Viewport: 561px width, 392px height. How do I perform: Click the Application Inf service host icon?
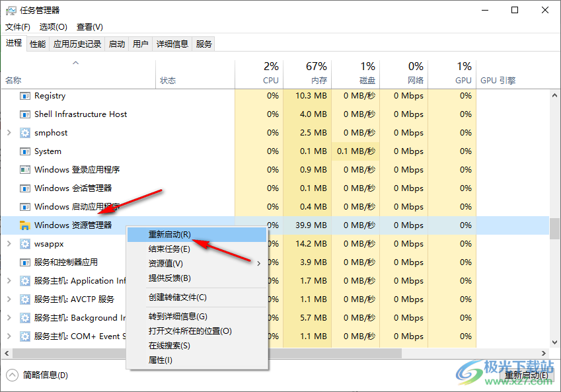(x=24, y=281)
